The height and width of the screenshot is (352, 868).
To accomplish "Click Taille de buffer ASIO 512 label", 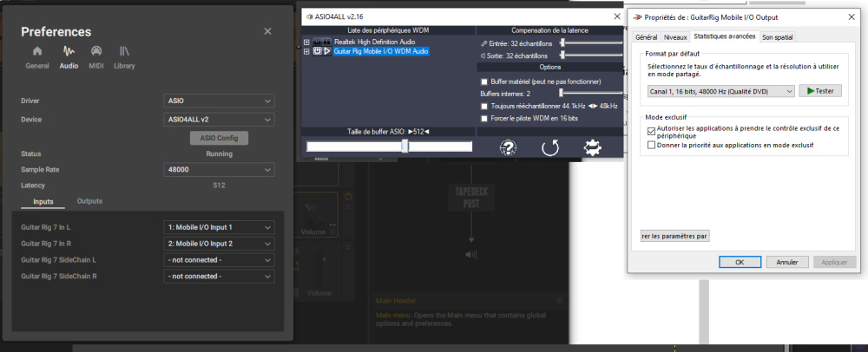I will [388, 131].
